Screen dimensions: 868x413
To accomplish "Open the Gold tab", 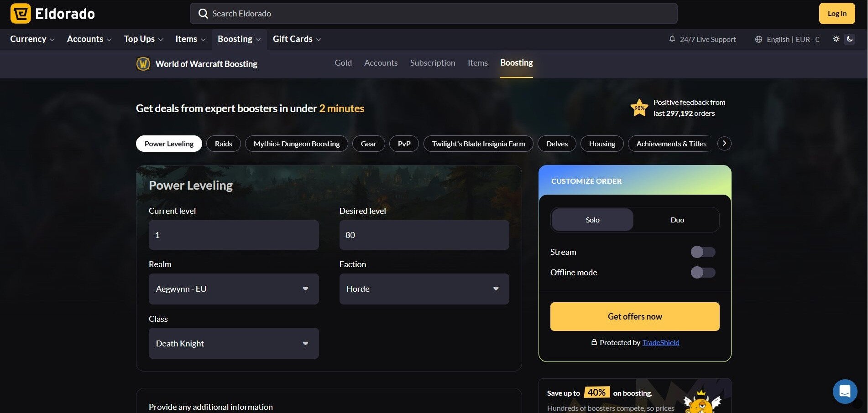I will pyautogui.click(x=343, y=63).
